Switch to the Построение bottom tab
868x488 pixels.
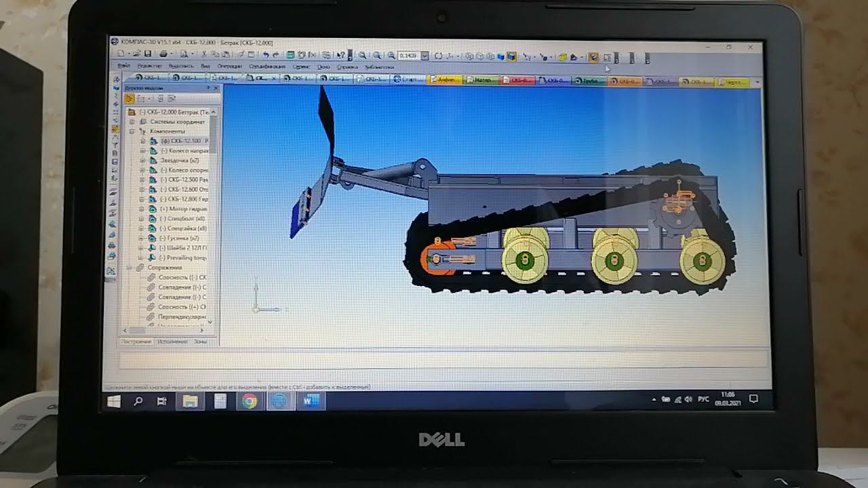coord(136,342)
